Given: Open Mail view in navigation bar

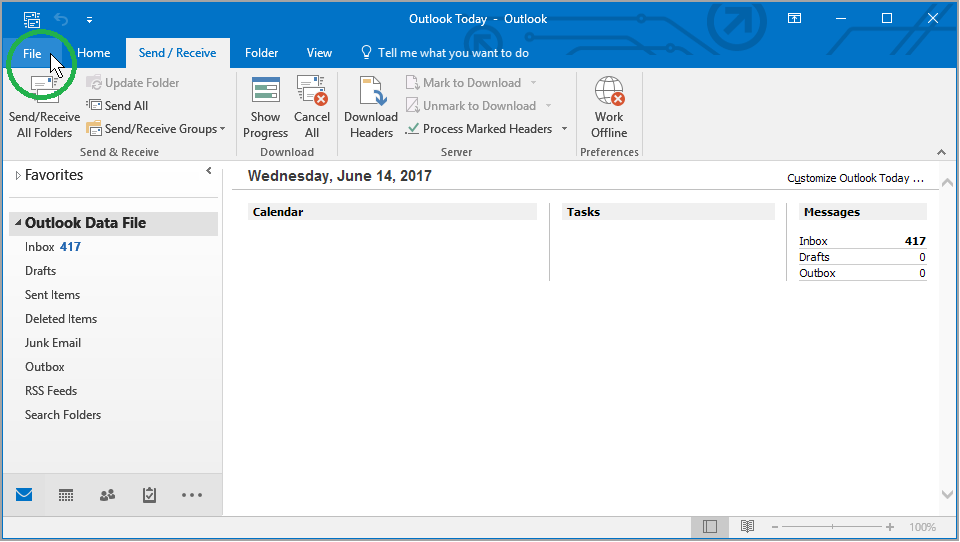Looking at the screenshot, I should pyautogui.click(x=24, y=495).
